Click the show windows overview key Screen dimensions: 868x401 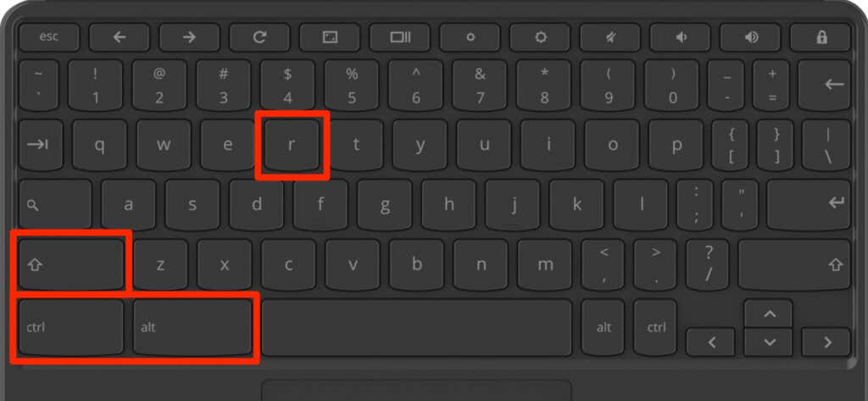click(x=400, y=37)
